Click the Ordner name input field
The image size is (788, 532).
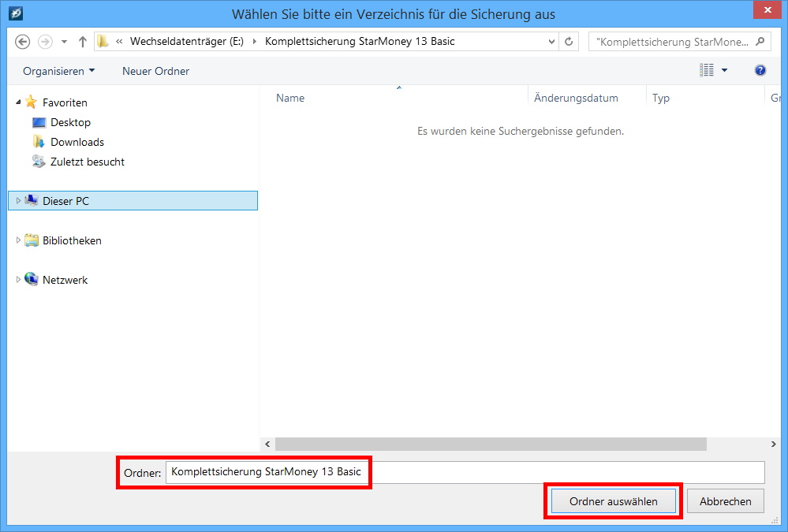click(465, 472)
